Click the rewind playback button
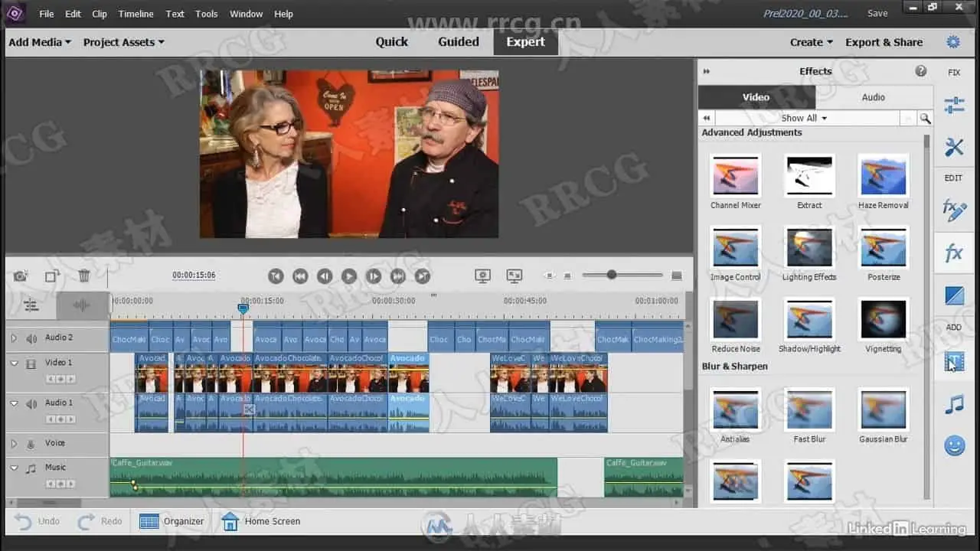Viewport: 980px width, 551px height. click(300, 276)
